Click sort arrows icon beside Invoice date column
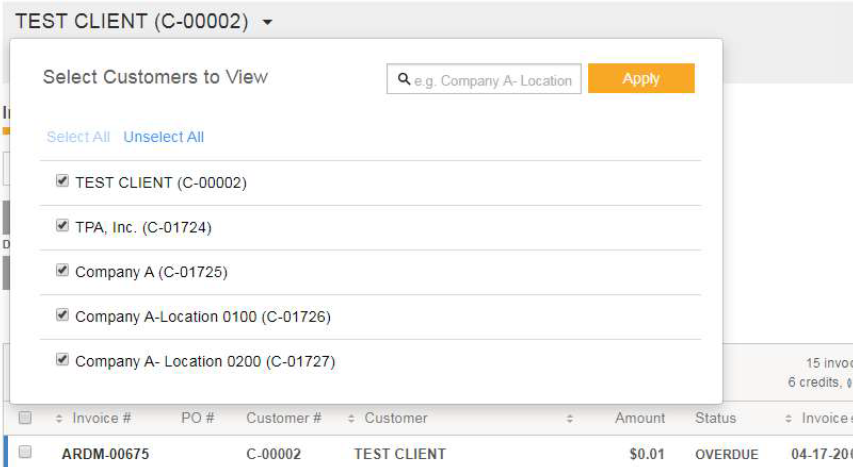 tap(789, 419)
